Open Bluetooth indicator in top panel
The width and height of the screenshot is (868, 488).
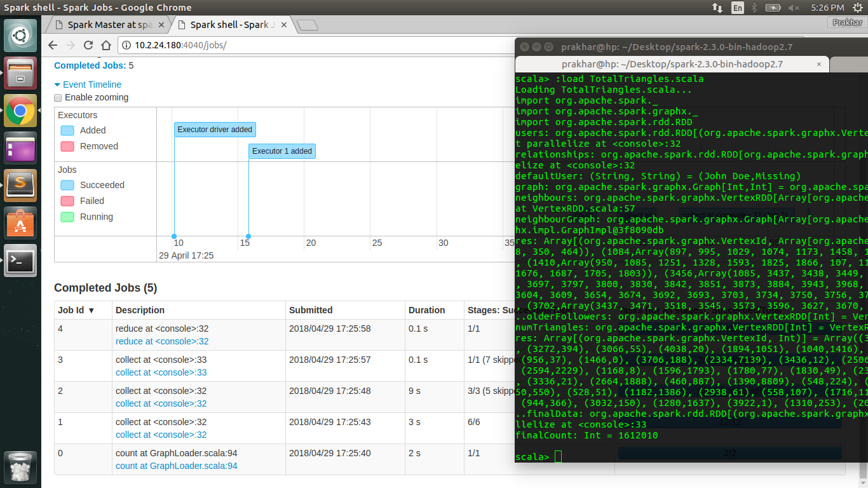(755, 8)
